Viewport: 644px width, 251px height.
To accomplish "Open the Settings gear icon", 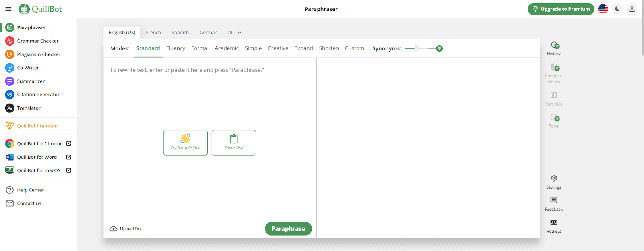I will (554, 178).
